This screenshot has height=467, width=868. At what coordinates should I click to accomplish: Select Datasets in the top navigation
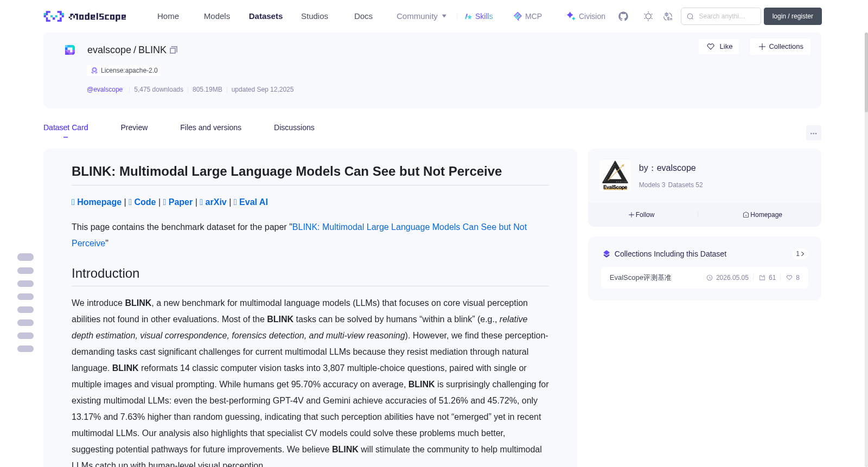click(266, 16)
